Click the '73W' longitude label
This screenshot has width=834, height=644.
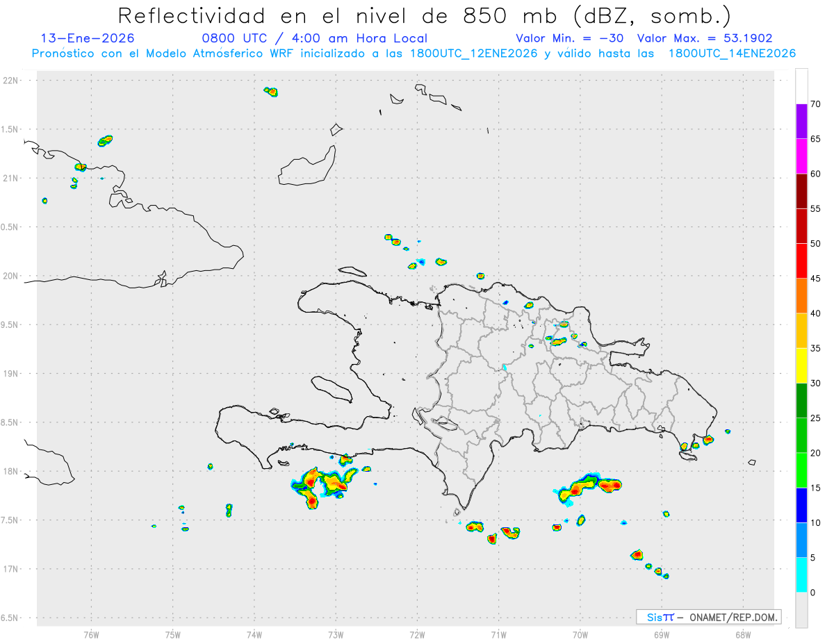[336, 635]
